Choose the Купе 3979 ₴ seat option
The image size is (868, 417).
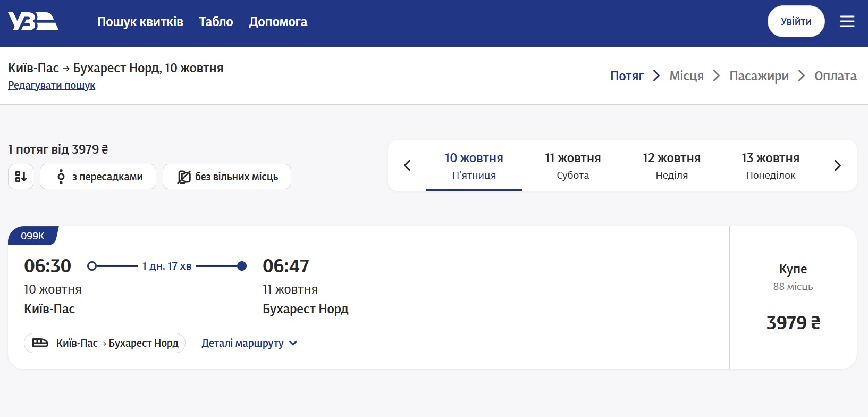tap(793, 297)
